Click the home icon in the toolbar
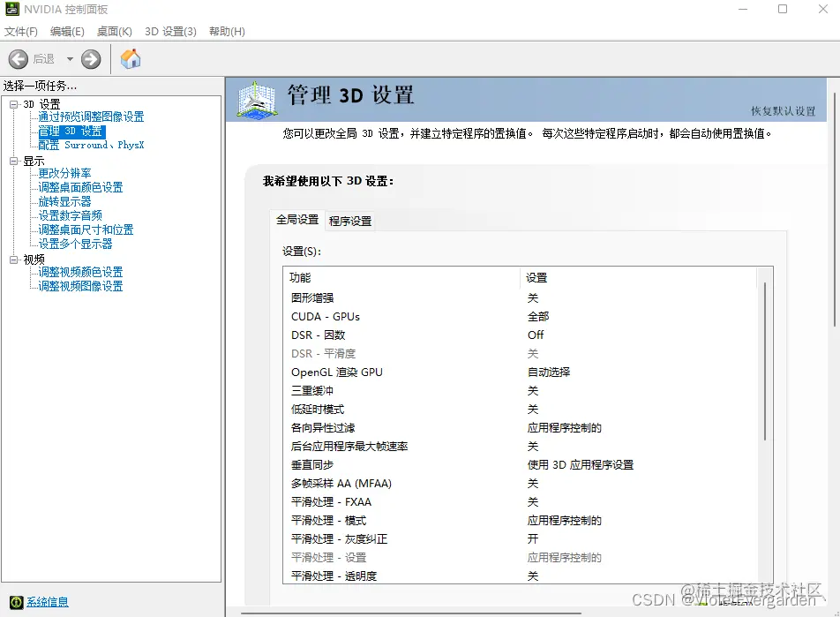 tap(131, 59)
